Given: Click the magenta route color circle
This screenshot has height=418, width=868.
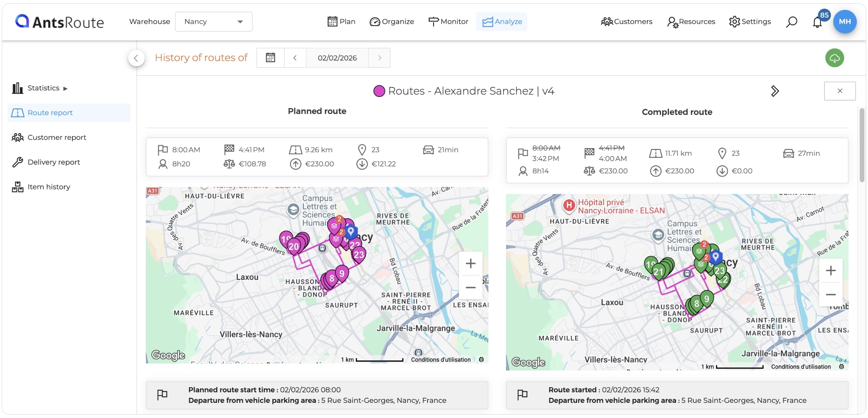Looking at the screenshot, I should [x=379, y=91].
